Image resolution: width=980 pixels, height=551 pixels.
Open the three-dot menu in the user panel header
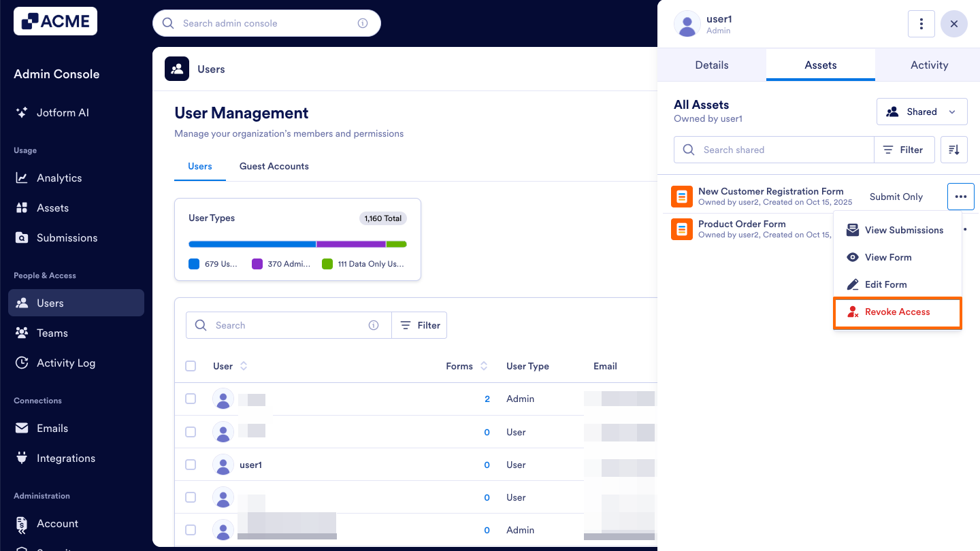tap(921, 23)
